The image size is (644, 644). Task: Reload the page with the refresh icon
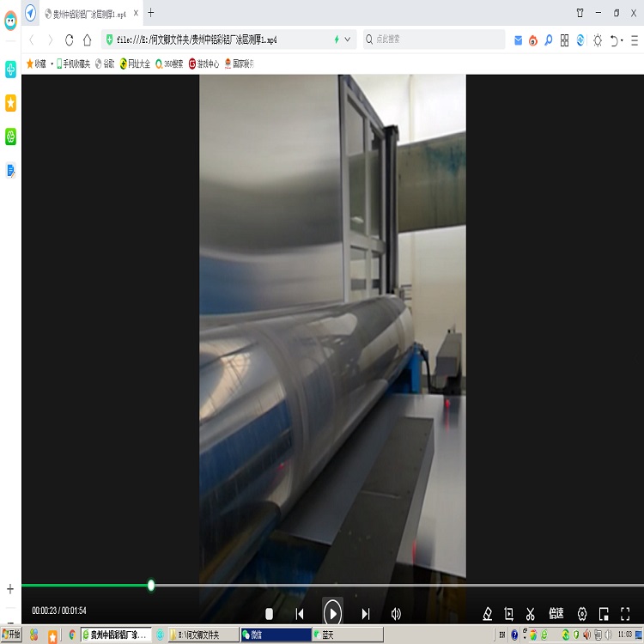[70, 39]
